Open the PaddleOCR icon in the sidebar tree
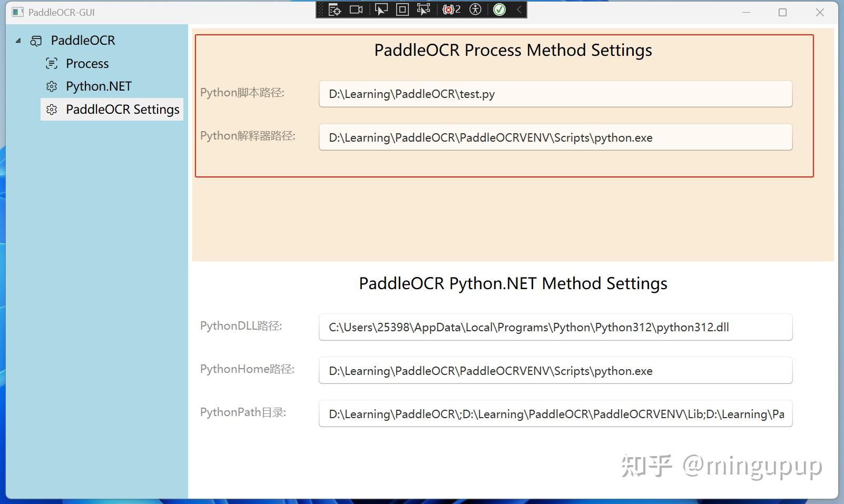Screen dimensions: 844x504 click(x=37, y=40)
